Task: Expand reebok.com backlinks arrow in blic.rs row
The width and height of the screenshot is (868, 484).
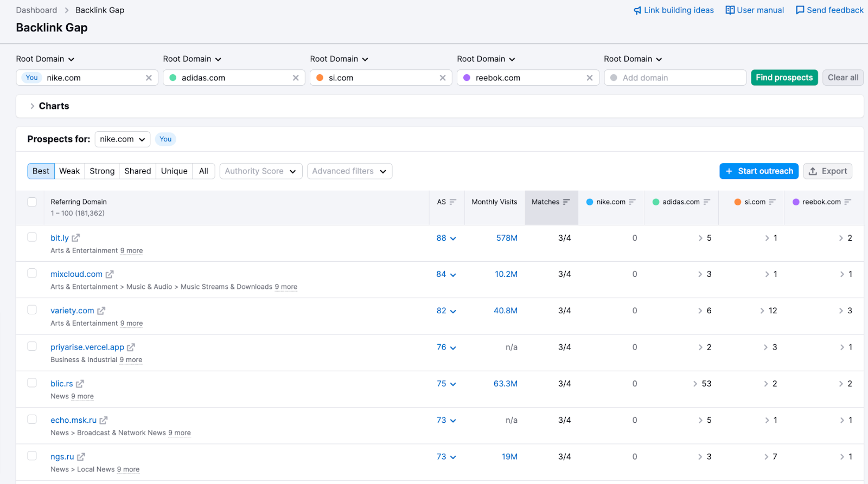Action: pos(841,384)
